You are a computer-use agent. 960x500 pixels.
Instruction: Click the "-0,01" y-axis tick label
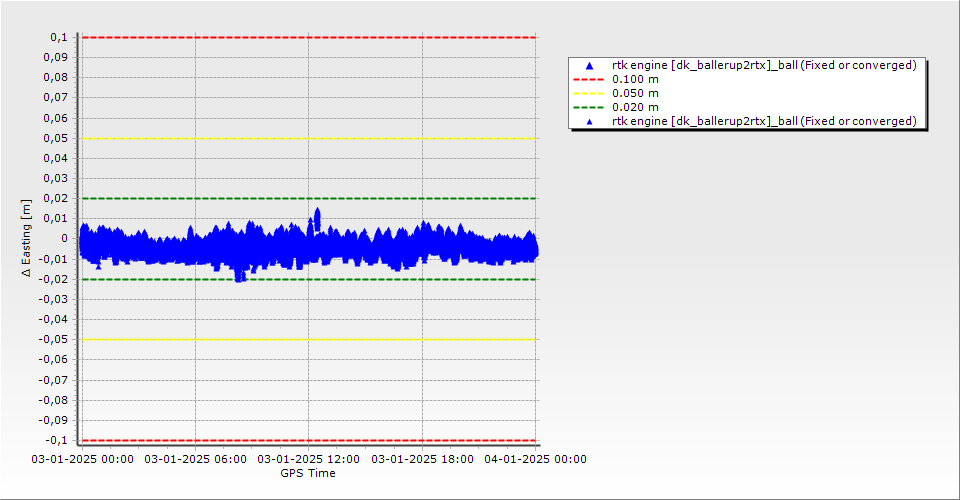click(53, 259)
